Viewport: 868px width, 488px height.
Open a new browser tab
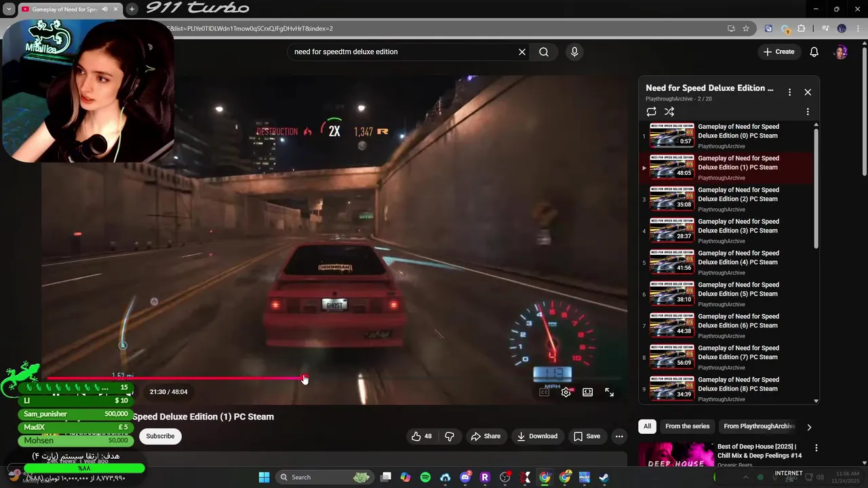(x=132, y=9)
